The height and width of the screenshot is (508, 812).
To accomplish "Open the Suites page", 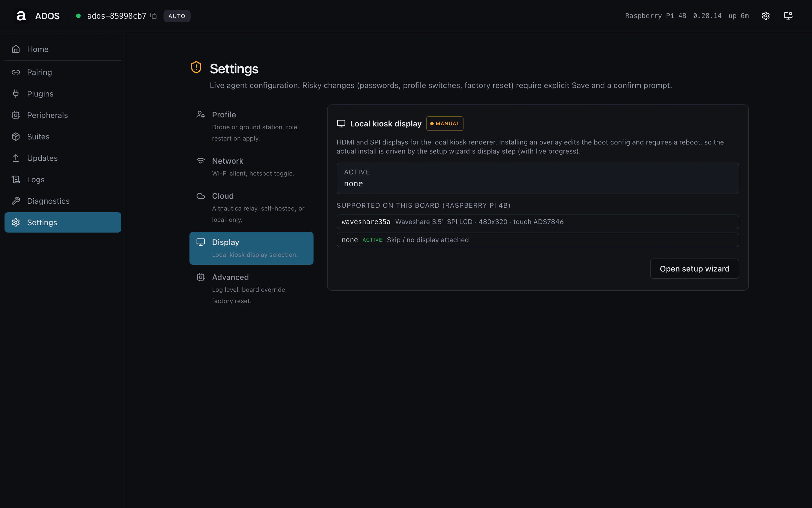I will 63,137.
